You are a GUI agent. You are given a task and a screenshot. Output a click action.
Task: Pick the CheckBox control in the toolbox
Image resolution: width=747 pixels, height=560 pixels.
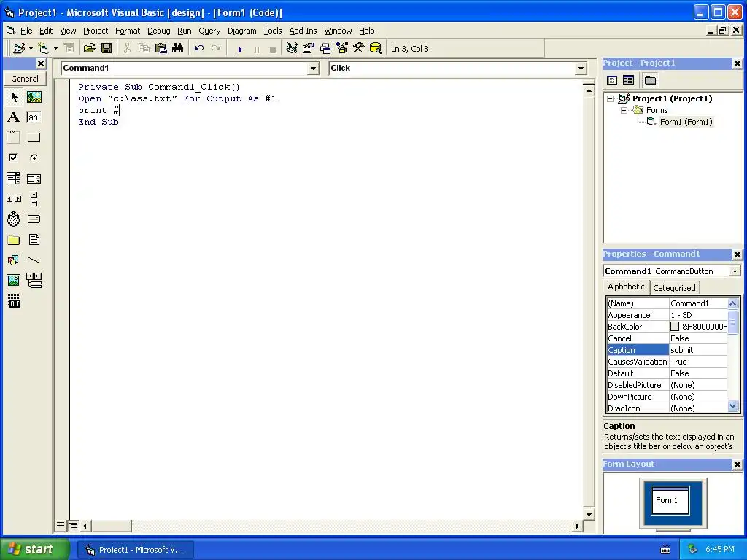point(14,157)
